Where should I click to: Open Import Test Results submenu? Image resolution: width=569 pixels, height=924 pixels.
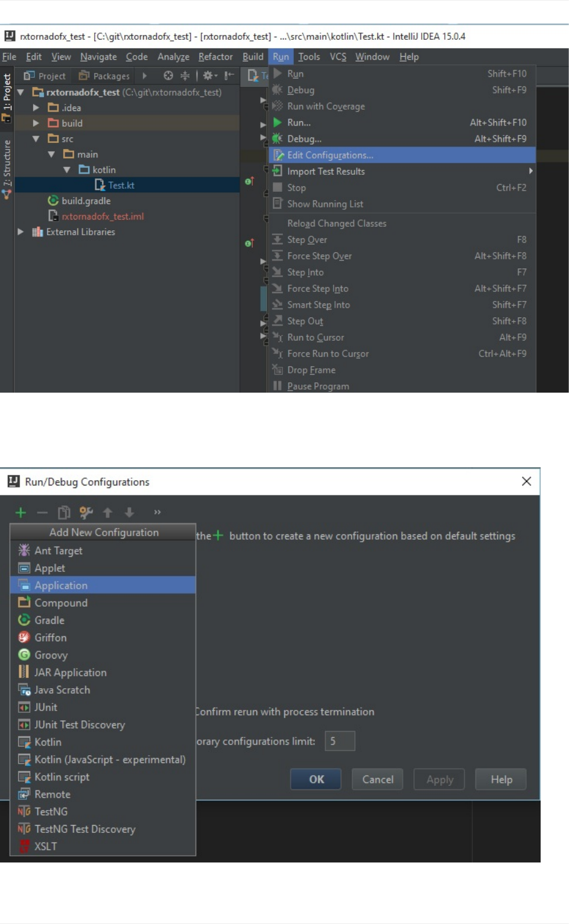click(x=402, y=171)
